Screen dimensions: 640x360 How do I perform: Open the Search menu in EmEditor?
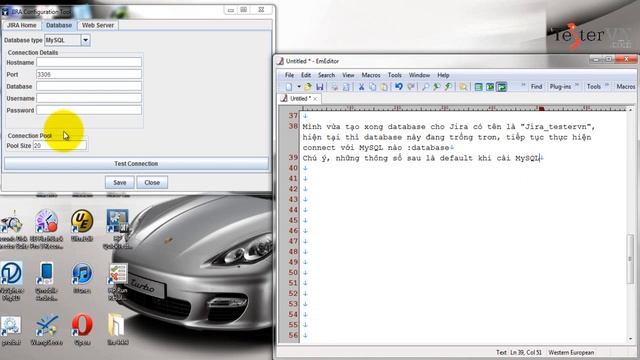pyautogui.click(x=326, y=75)
